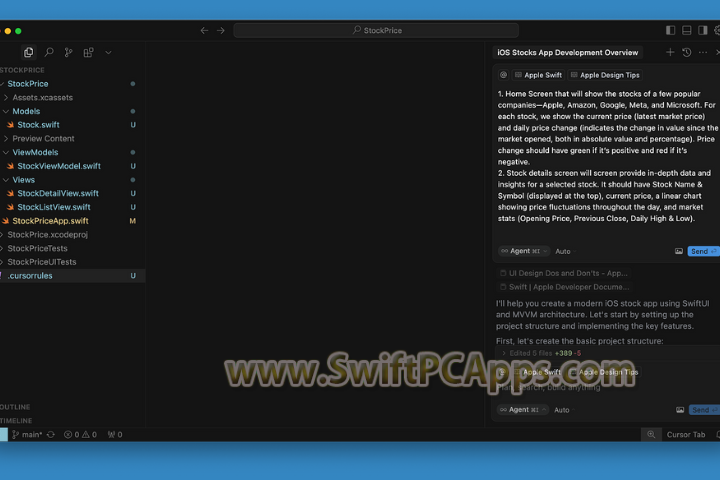Viewport: 720px width, 480px height.
Task: Click the zoom magnifier status icon
Action: click(651, 435)
